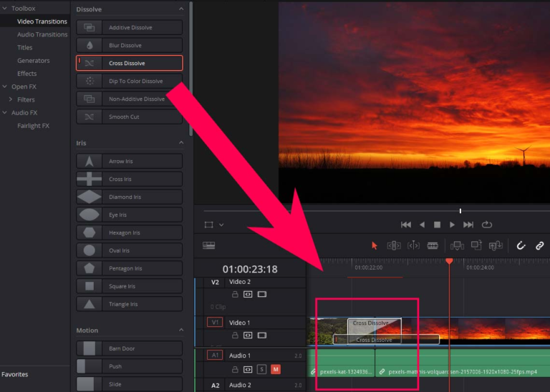Screen dimensions: 550x392
Task: Select Push transition
Action: click(x=129, y=366)
